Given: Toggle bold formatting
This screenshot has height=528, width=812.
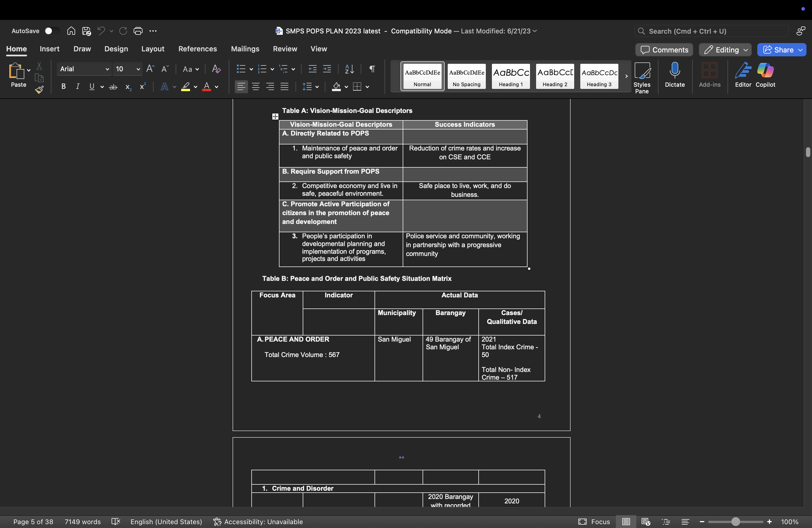Looking at the screenshot, I should [x=64, y=87].
